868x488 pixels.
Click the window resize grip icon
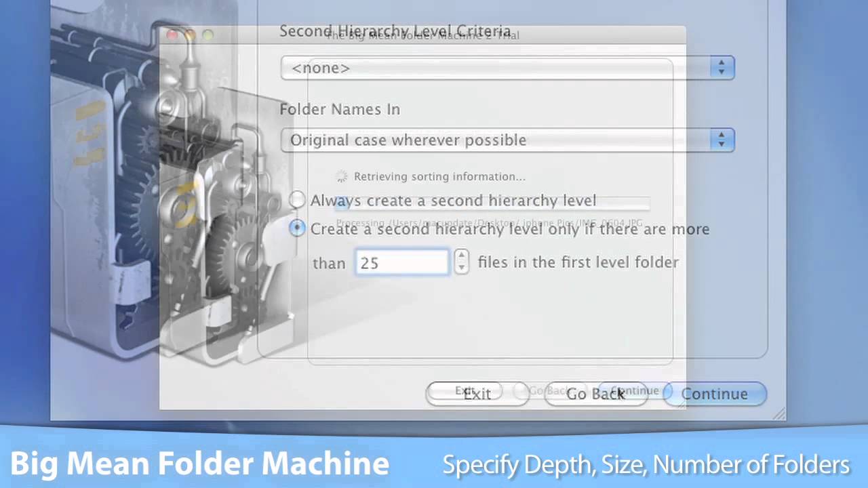coord(778,413)
